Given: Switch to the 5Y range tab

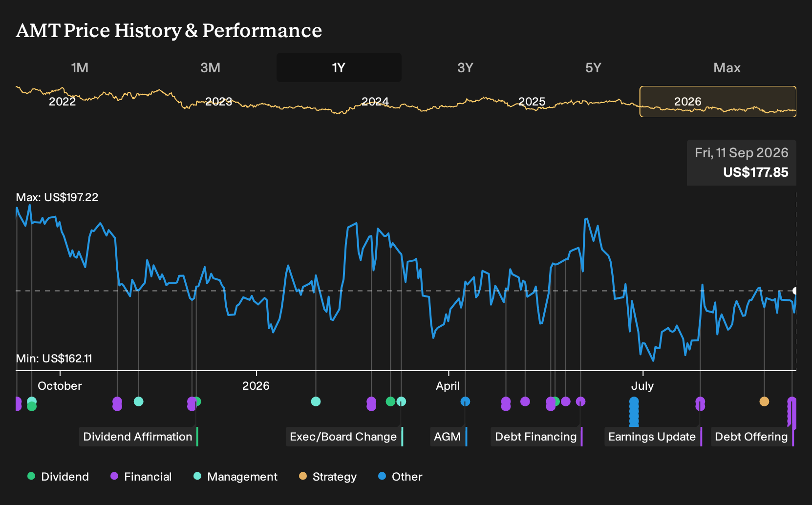Looking at the screenshot, I should click(593, 67).
